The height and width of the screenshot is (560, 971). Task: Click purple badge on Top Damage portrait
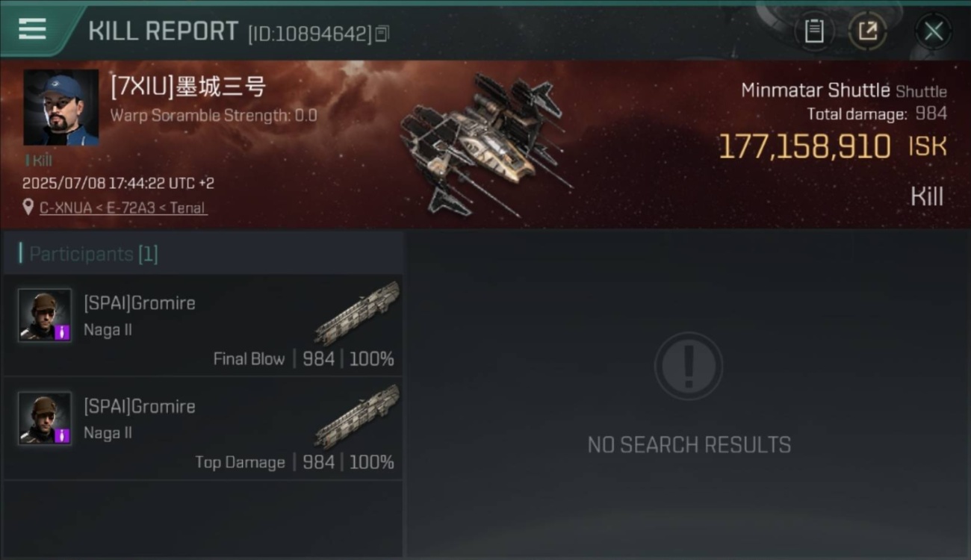coord(63,435)
